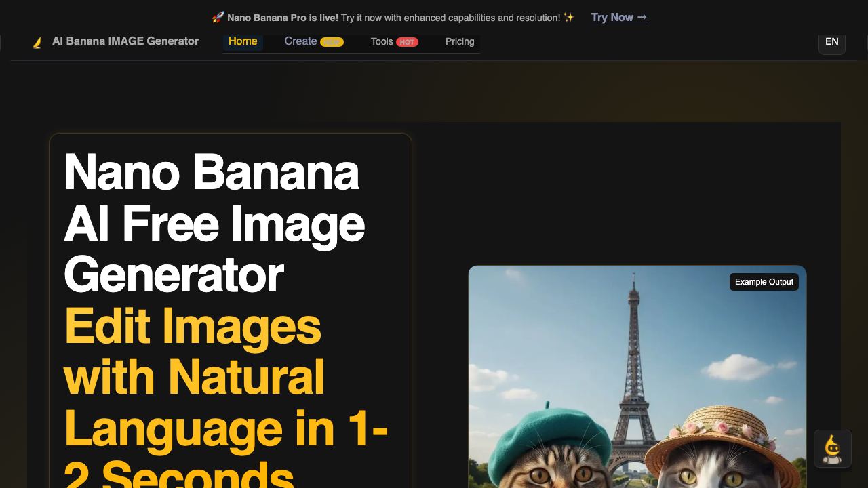Click Edit Images with Natural Language subtitle

[x=226, y=396]
